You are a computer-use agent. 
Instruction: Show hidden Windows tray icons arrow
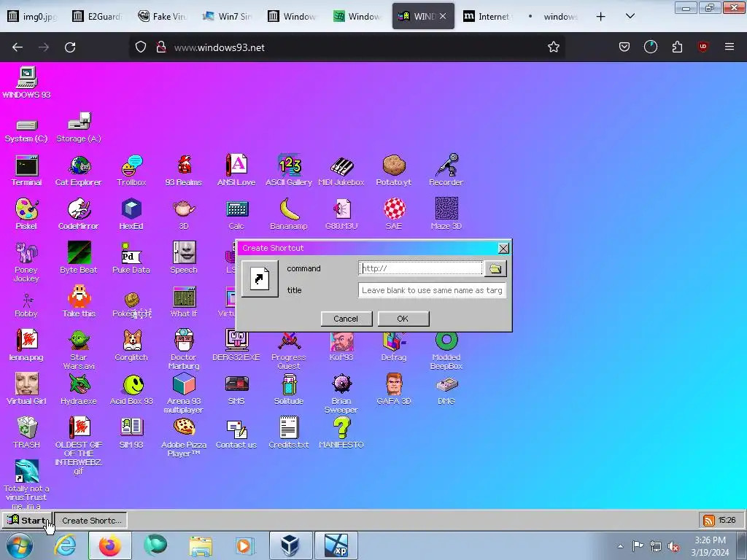tap(620, 545)
